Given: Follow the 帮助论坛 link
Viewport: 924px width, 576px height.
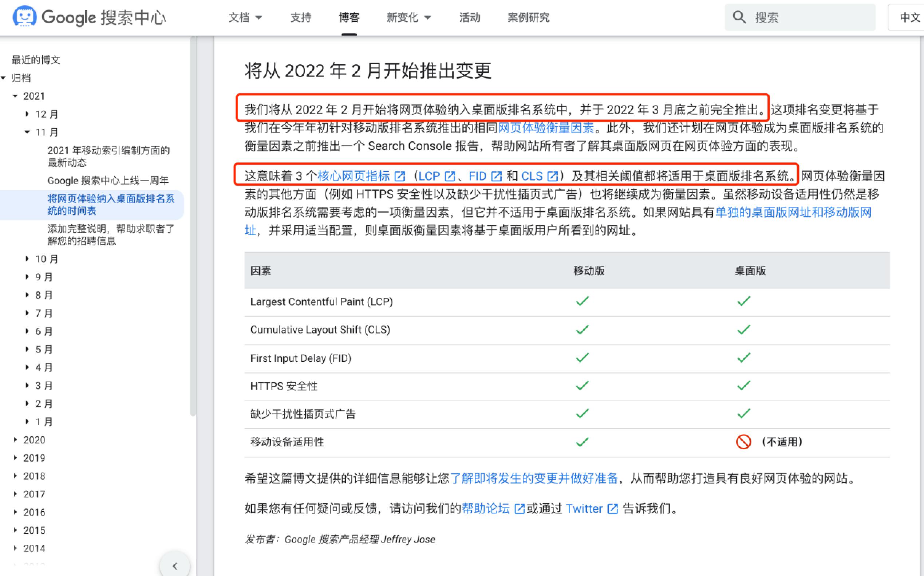Looking at the screenshot, I should (486, 509).
